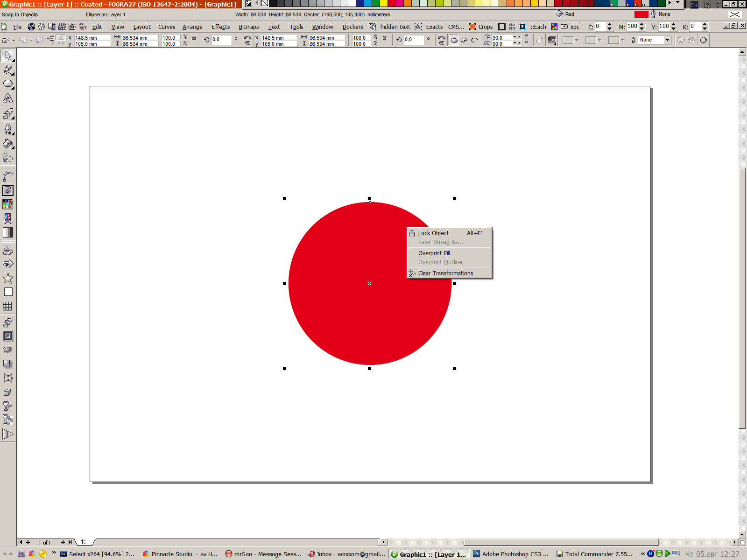Click the coffee cup icon in toolbox

point(8,251)
